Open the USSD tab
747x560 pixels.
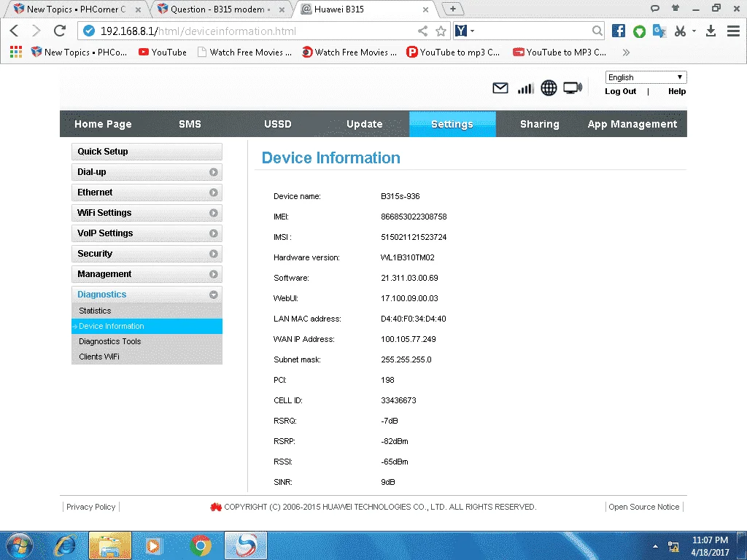(x=278, y=124)
